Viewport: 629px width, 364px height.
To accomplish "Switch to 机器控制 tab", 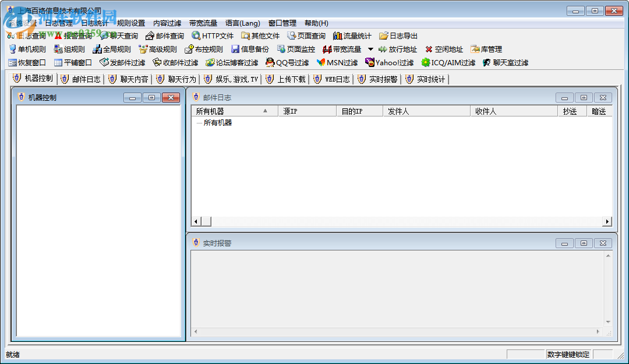I will 33,79.
